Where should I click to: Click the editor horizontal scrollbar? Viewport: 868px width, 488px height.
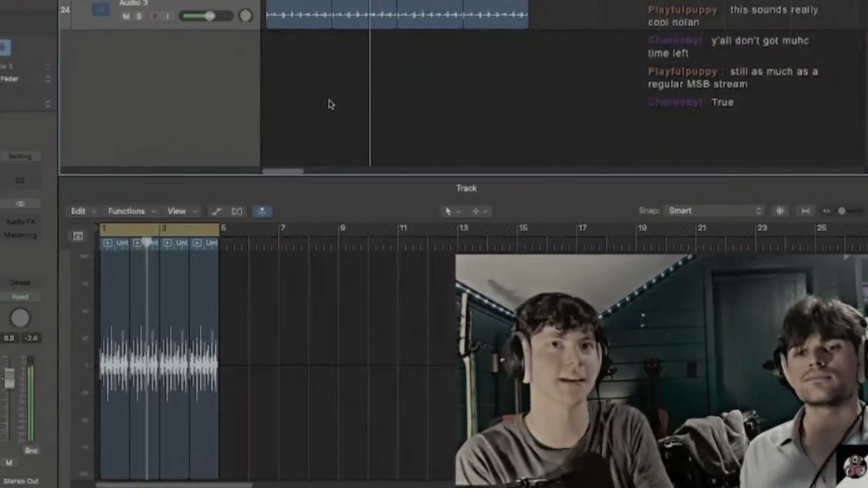click(x=174, y=485)
